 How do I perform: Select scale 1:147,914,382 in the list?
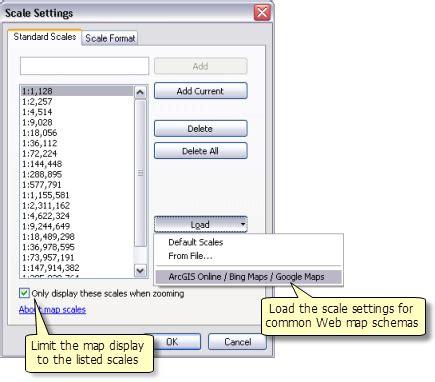(77, 268)
